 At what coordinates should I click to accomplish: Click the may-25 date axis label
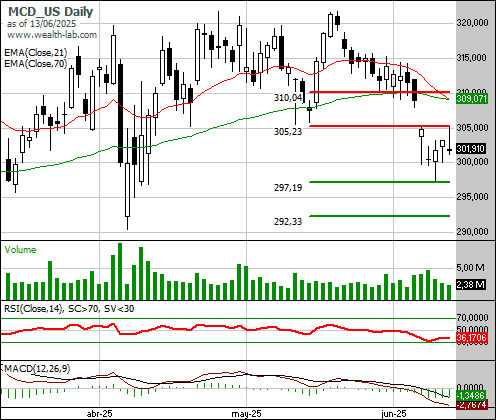[x=246, y=414]
